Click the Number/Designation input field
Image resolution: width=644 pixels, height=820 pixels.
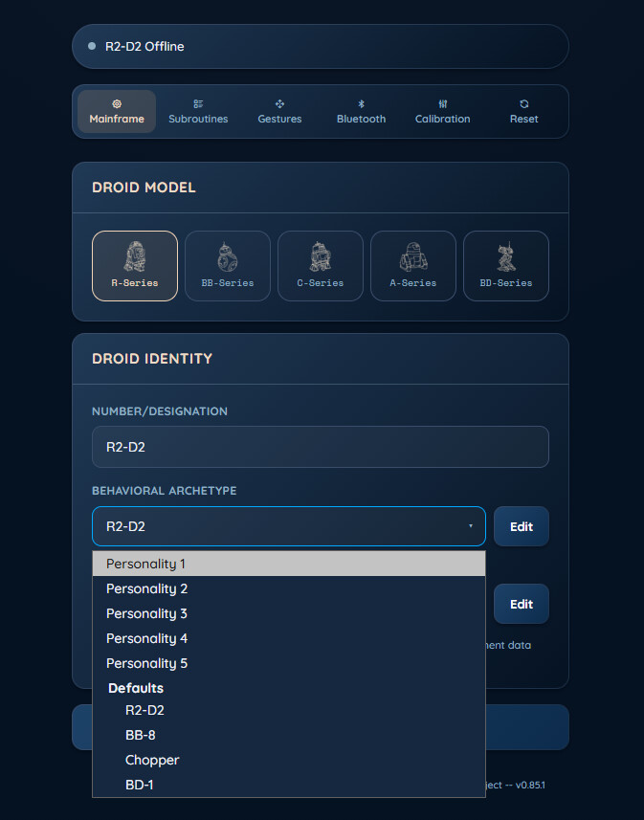click(321, 447)
